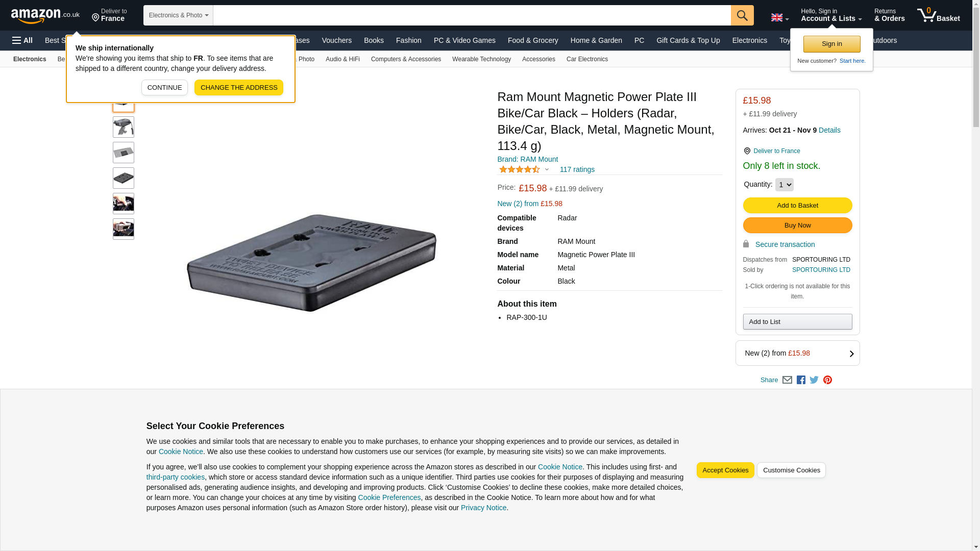Click the Amazon.co.uk logo
The width and height of the screenshot is (980, 551).
45,15
